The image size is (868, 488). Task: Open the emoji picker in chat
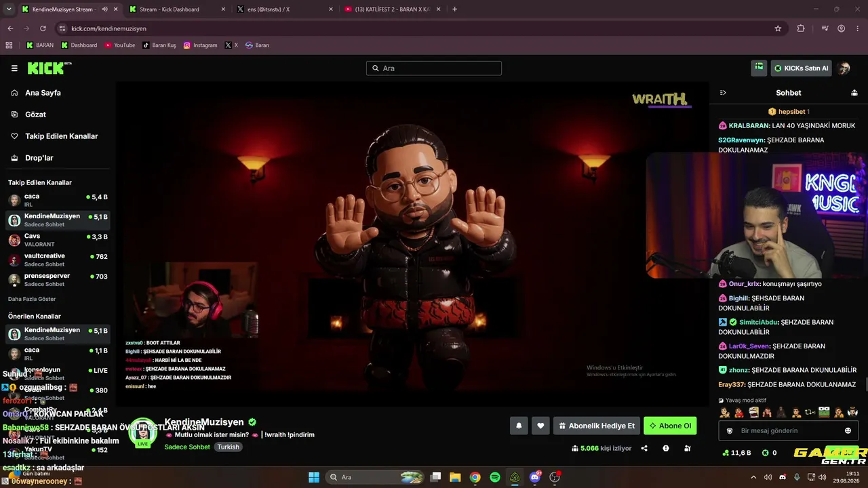(848, 430)
